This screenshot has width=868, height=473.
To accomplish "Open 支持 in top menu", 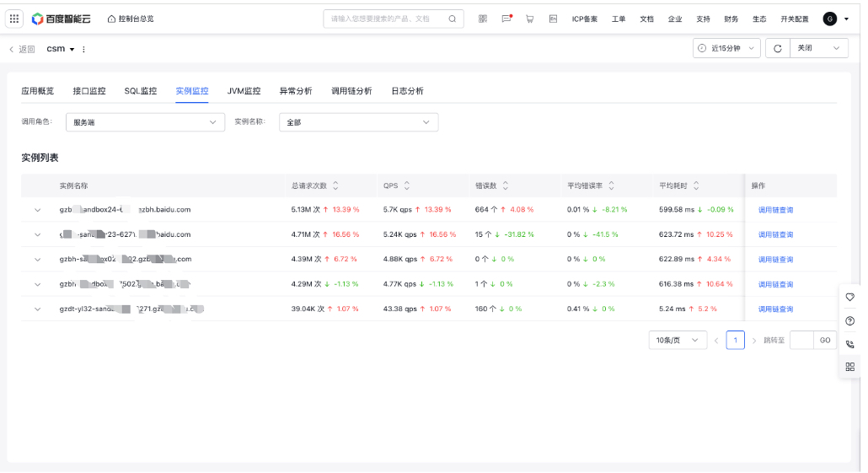I will 703,19.
